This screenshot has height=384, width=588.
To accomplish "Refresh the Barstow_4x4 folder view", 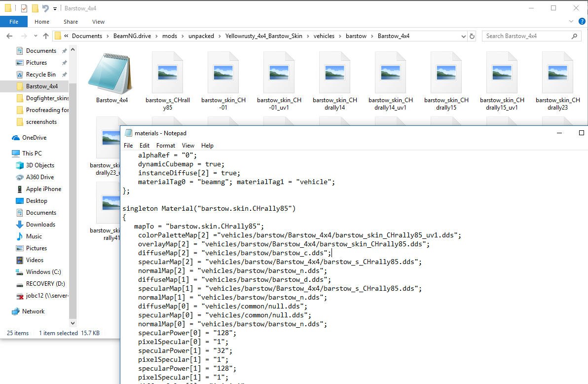I will click(472, 36).
